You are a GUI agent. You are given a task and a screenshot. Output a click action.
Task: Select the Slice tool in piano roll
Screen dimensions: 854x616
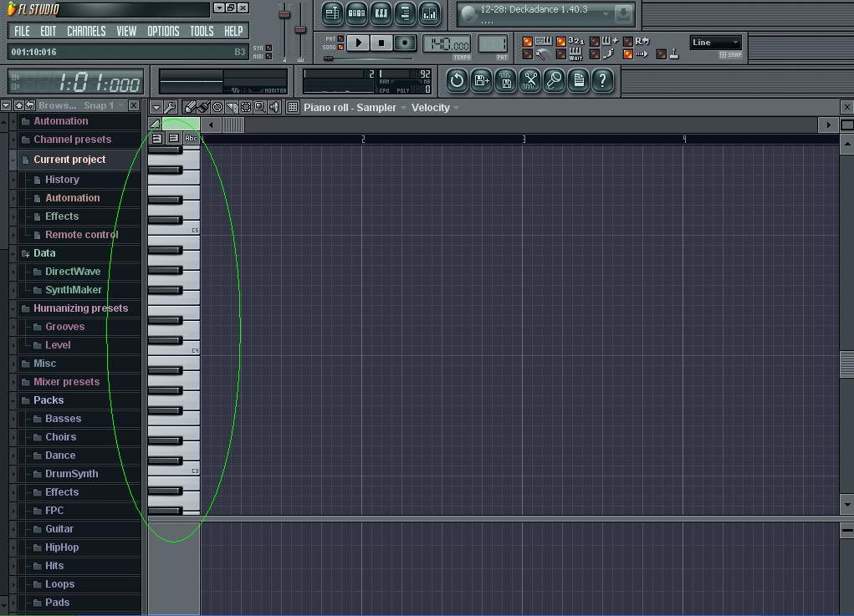click(232, 107)
